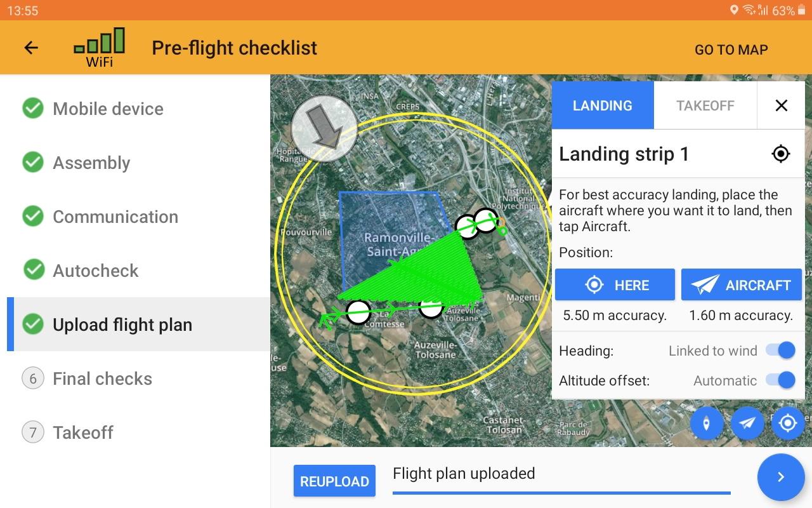Image resolution: width=812 pixels, height=508 pixels.
Task: Switch to the TAKEOFF tab
Action: click(x=705, y=105)
